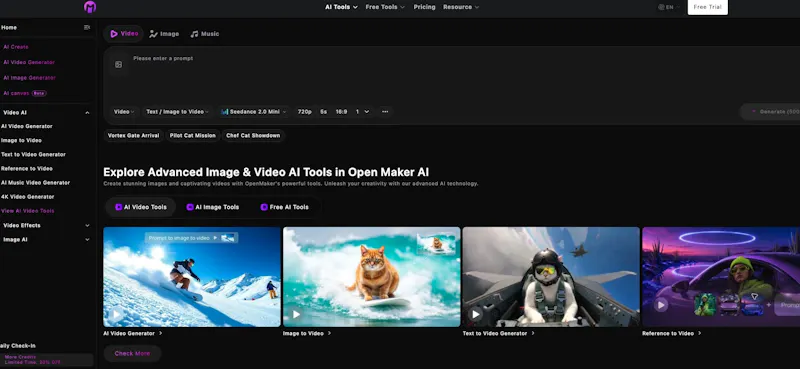
Task: Open the OpenMaker logo home link
Action: [90, 7]
